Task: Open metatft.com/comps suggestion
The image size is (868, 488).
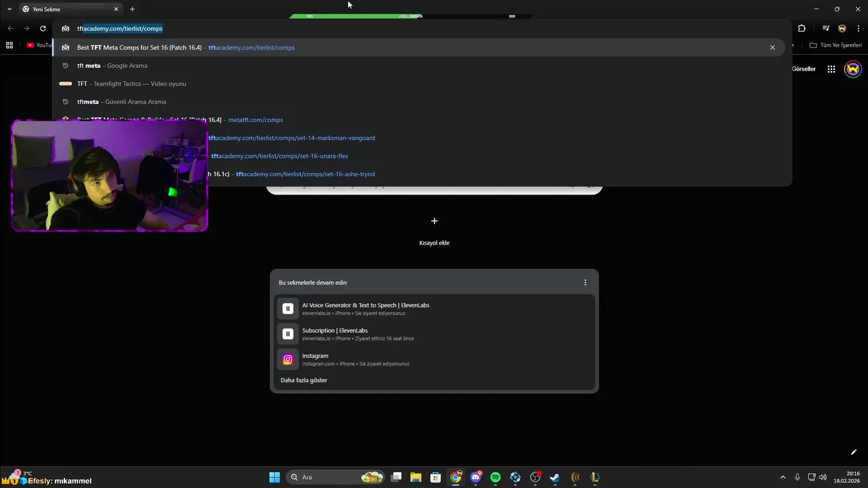Action: coord(420,120)
